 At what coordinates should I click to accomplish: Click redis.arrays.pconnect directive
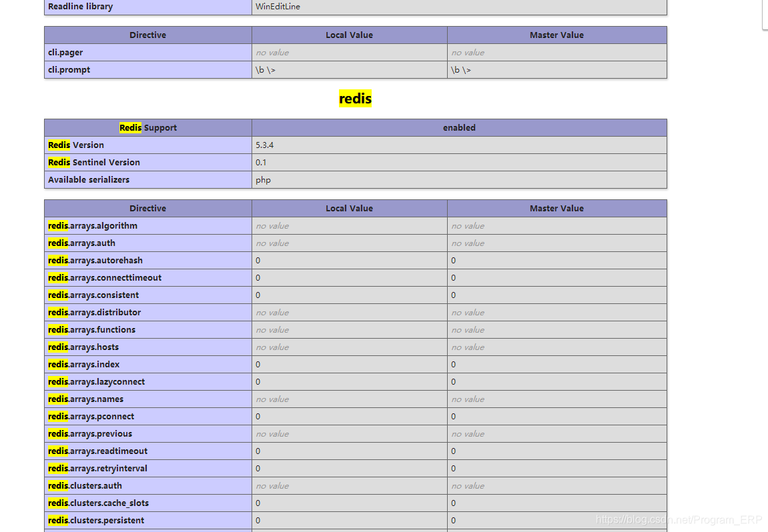tap(91, 417)
